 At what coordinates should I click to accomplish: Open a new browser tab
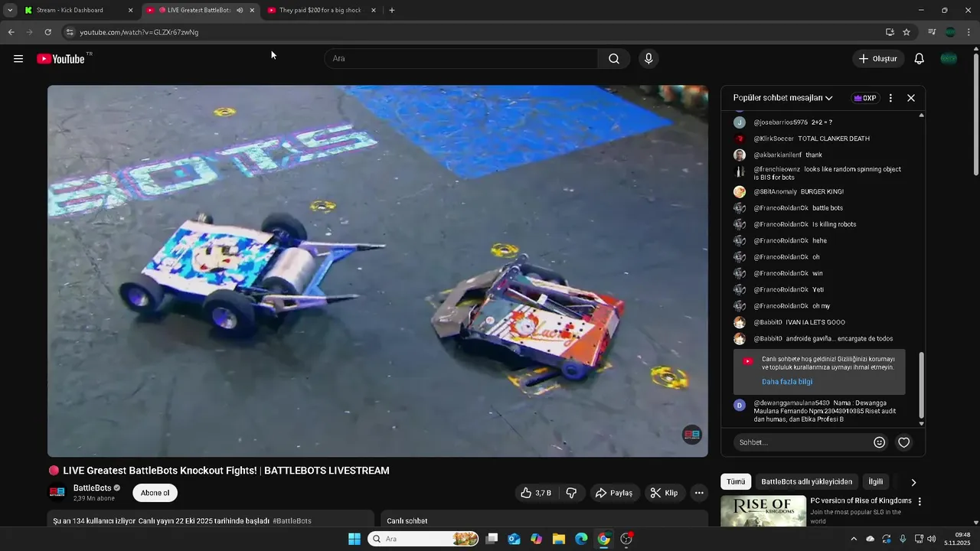tap(392, 10)
